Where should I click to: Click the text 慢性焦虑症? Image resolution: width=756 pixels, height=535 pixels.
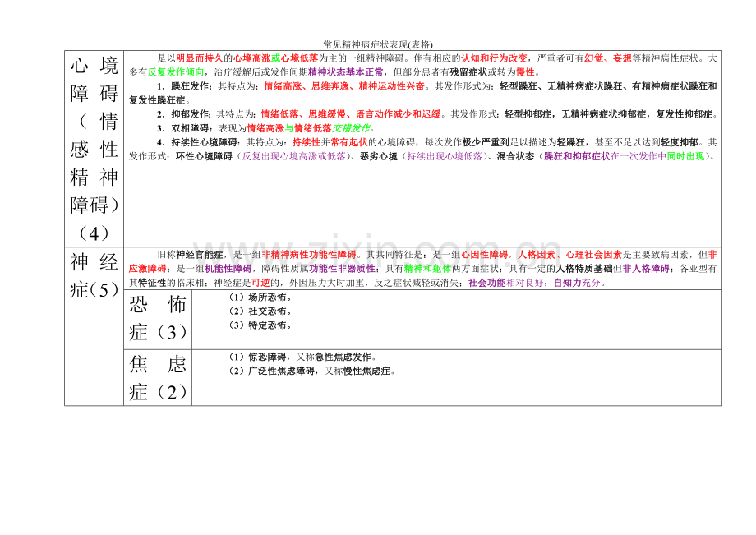(x=366, y=371)
